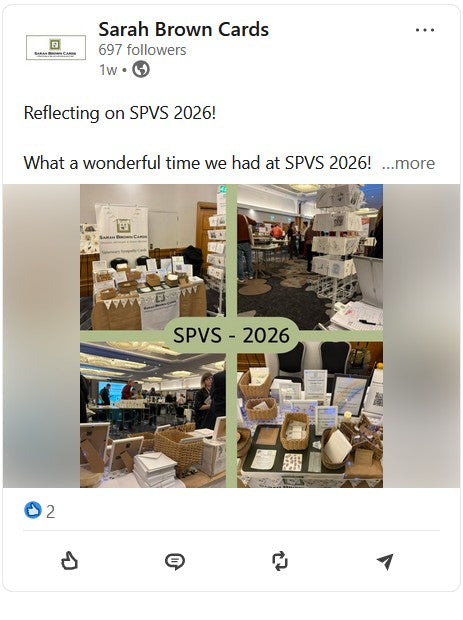Open the top-right card rack photo
The width and height of the screenshot is (463, 620).
tap(310, 257)
